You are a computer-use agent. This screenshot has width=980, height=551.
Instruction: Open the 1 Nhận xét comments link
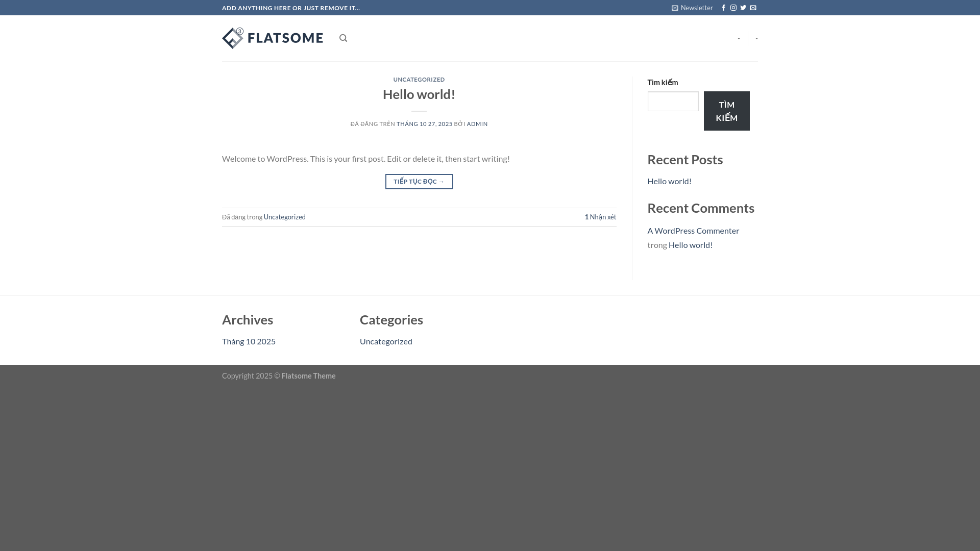pyautogui.click(x=600, y=217)
